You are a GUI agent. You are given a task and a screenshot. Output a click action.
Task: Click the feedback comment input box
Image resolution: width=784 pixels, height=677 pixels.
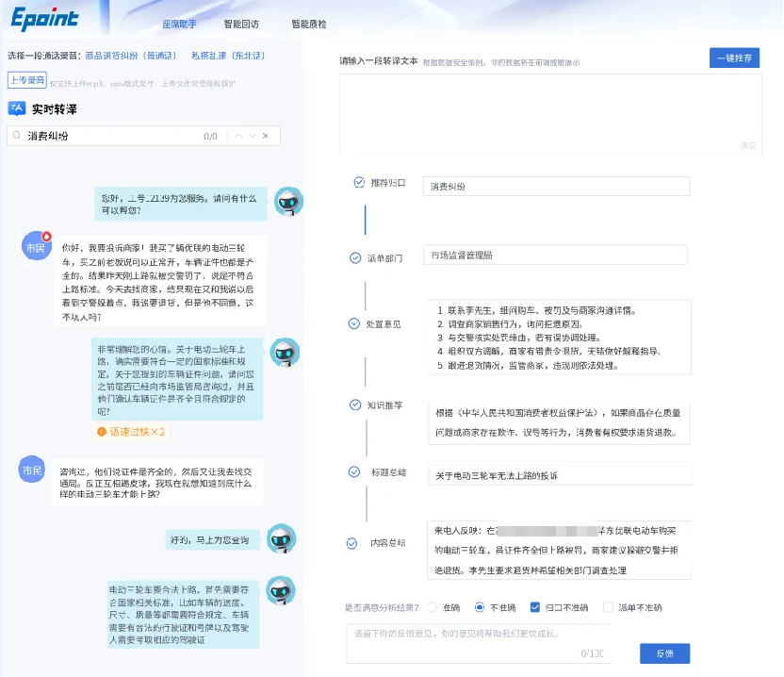[x=479, y=643]
